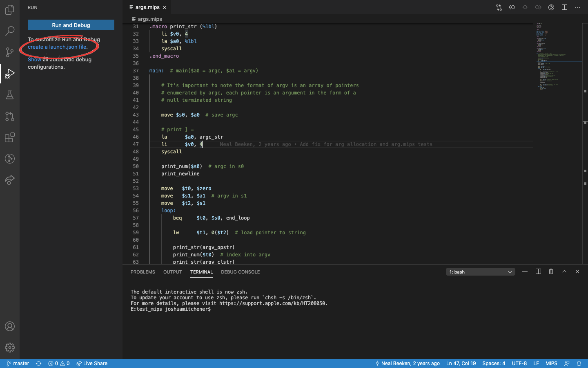Select language mode 'MIPS' in status bar
The width and height of the screenshot is (588, 368).
(x=551, y=364)
